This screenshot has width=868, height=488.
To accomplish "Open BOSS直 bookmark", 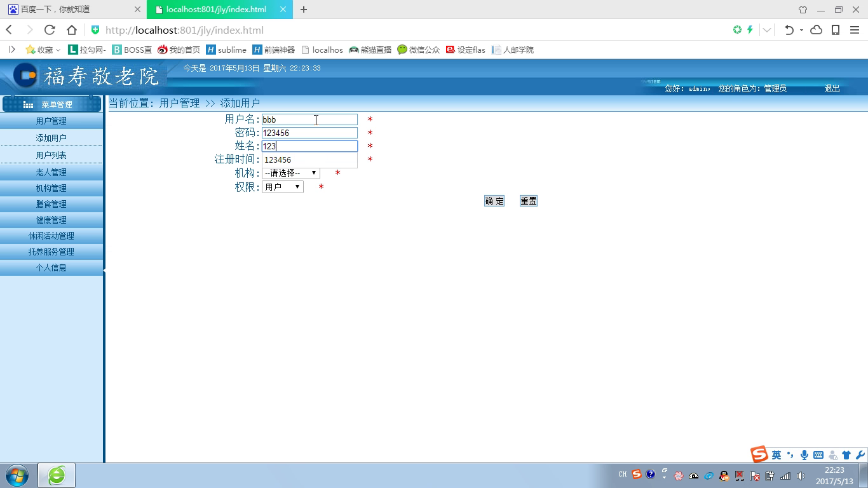I will point(132,50).
